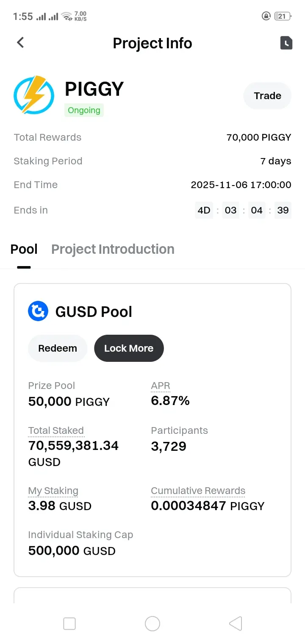Tap the Lock More button
The image size is (305, 644).
(x=129, y=348)
